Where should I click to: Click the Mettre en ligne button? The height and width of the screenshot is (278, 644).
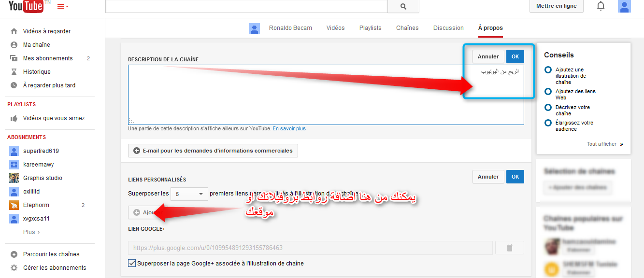pyautogui.click(x=556, y=6)
